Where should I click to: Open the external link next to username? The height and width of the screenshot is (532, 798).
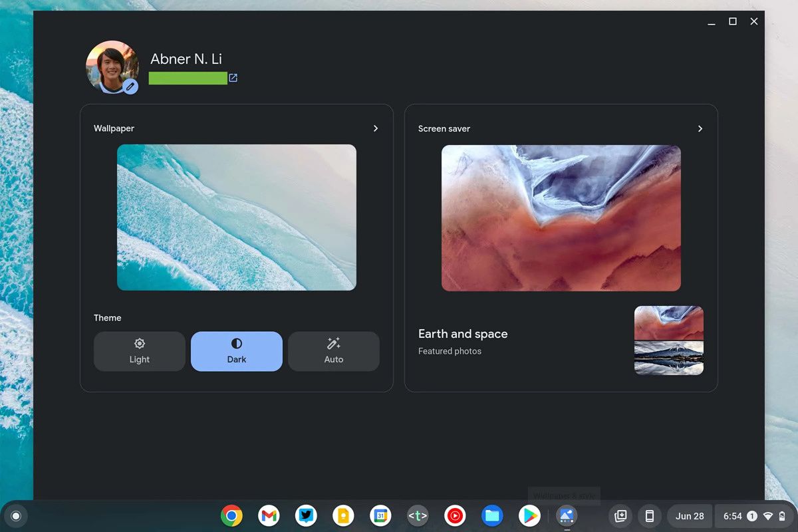point(232,78)
